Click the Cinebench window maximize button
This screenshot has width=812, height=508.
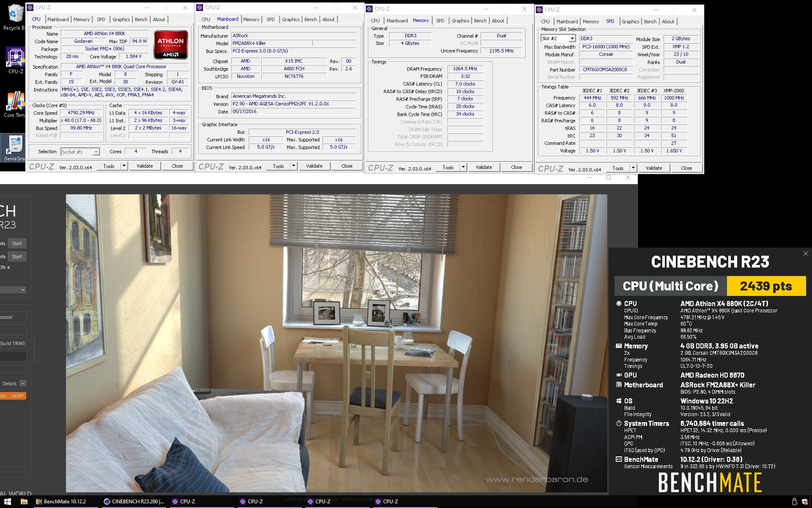tap(609, 177)
